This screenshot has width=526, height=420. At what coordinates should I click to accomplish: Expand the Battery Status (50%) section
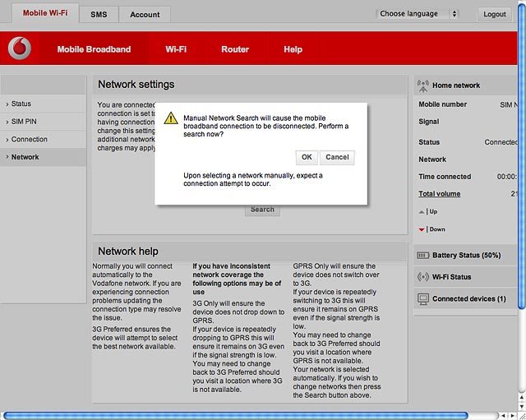466,256
